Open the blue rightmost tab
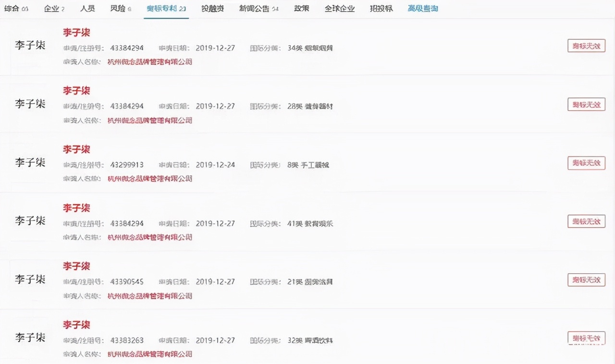Screen dimensions: 615x364 point(423,9)
